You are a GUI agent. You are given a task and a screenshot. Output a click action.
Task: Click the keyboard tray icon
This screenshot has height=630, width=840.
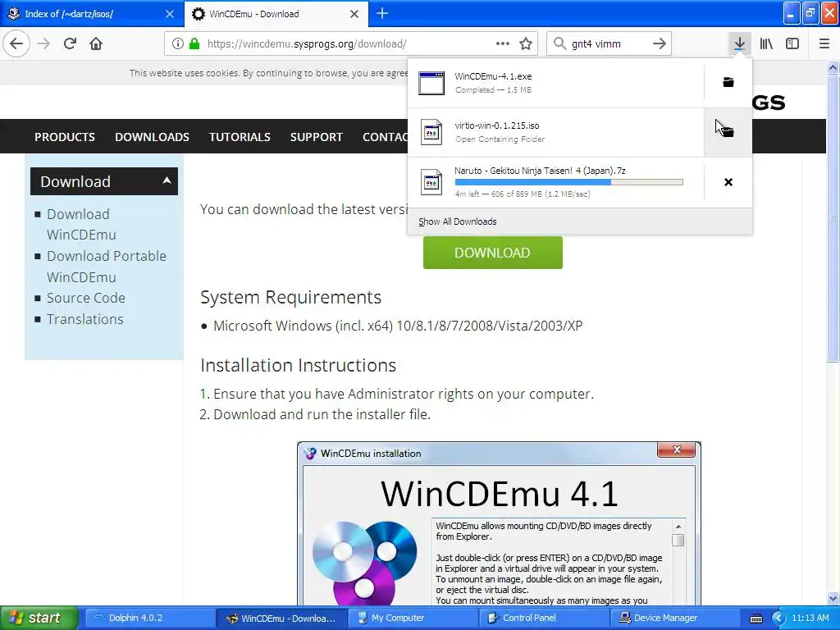(x=756, y=619)
